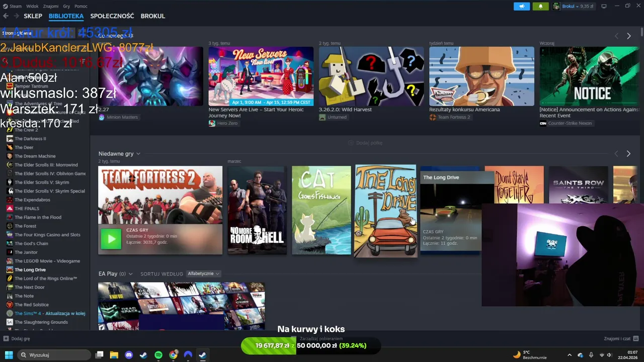Screen dimensions: 644x362
Task: Click the Elder Scrolls V: Skyrim list icon
Action: tap(10, 183)
